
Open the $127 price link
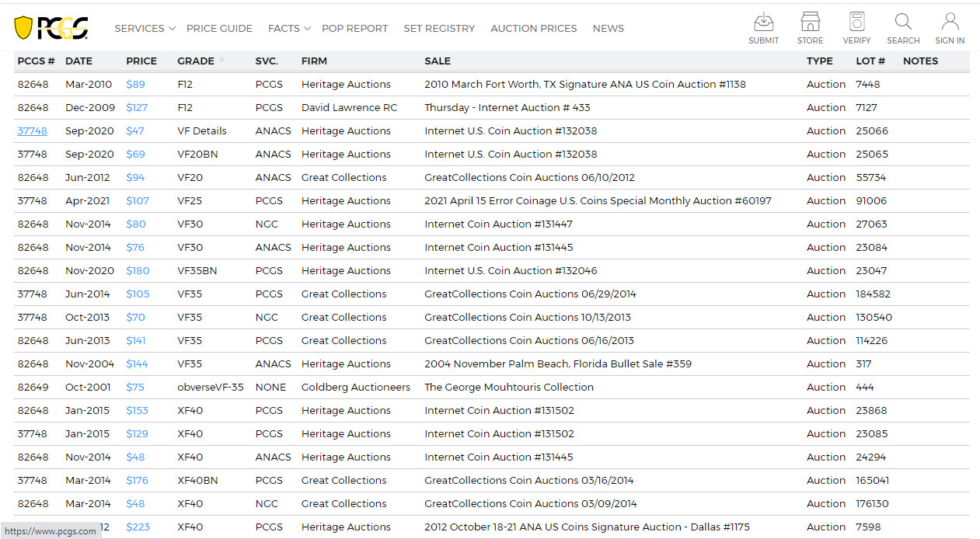click(137, 107)
